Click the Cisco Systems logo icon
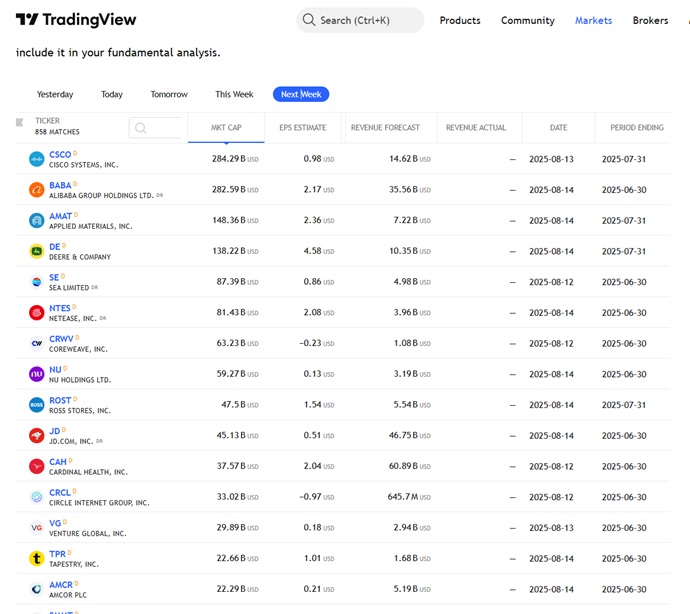Screen dimensions: 690x614 pyautogui.click(x=37, y=159)
